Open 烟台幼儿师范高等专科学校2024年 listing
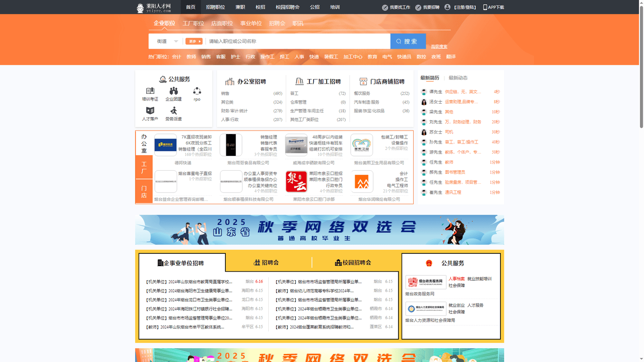644x362 pixels. tap(315, 290)
